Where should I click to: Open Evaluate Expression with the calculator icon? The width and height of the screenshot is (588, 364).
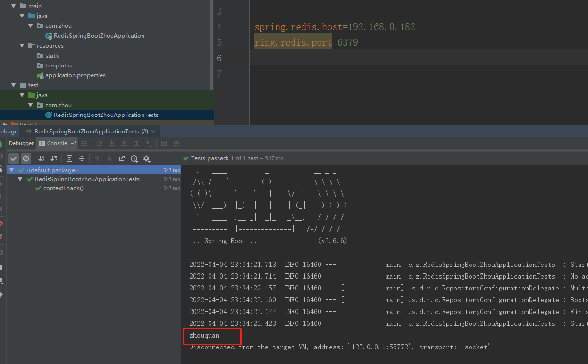point(164,143)
